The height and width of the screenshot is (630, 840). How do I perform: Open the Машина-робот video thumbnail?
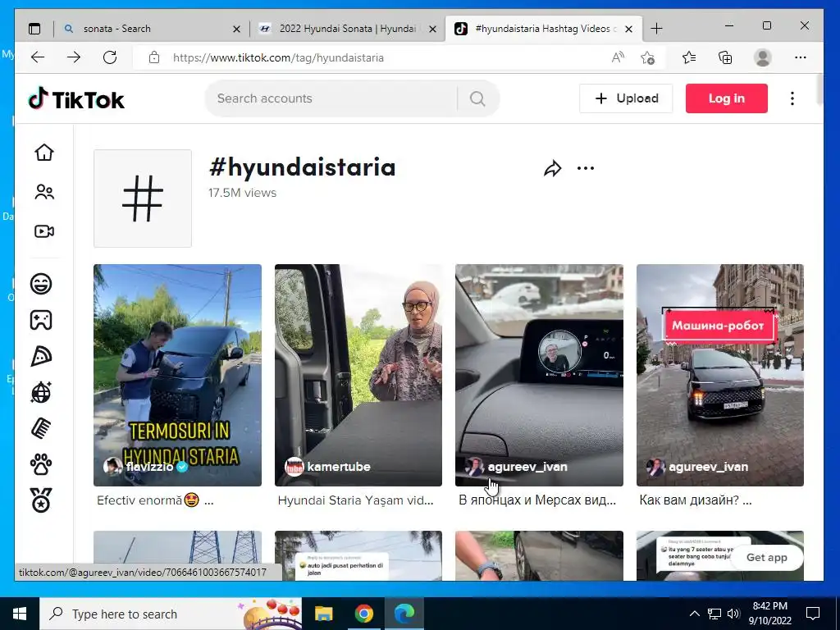[720, 375]
